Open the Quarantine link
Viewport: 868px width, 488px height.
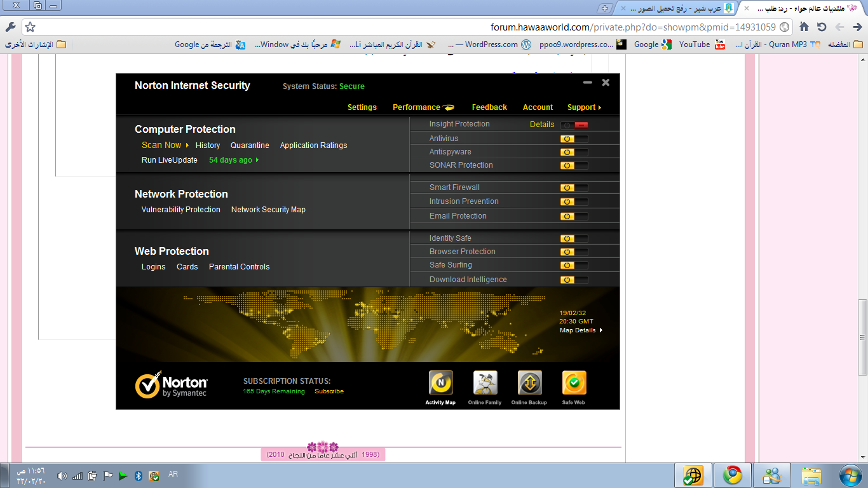coord(250,146)
